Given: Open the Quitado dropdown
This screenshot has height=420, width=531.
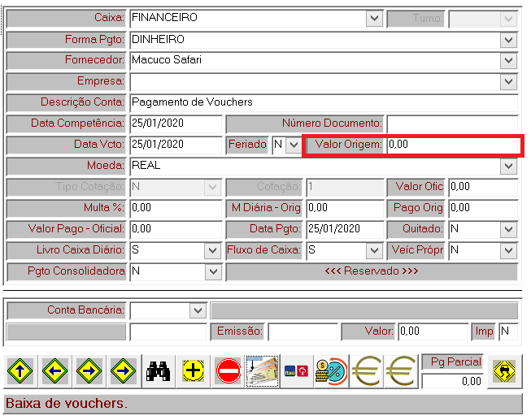Looking at the screenshot, I should tap(508, 229).
